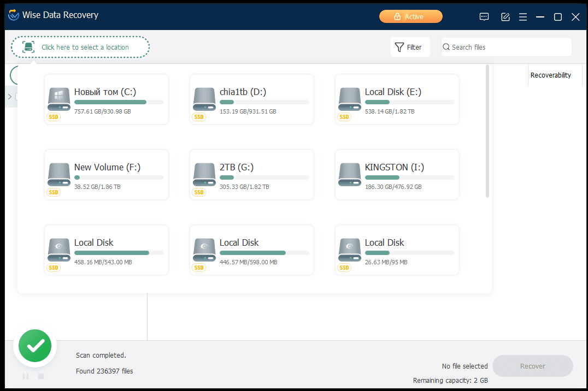Click the drive icon for KINGSTON (I:)
588x391 pixels.
coord(350,174)
